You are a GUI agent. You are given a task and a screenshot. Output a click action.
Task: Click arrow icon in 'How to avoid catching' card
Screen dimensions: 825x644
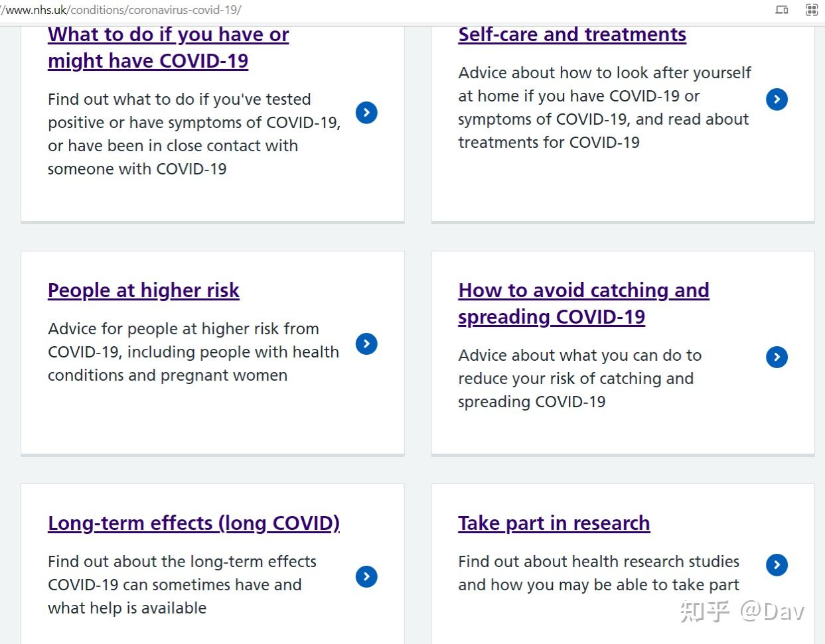pyautogui.click(x=777, y=357)
